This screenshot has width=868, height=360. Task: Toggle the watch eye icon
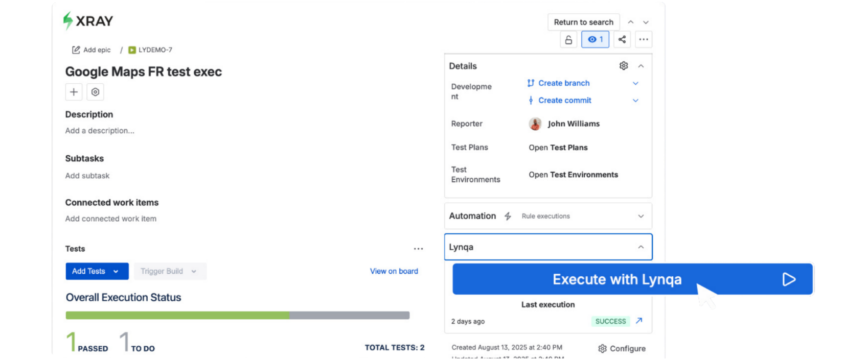coord(595,40)
